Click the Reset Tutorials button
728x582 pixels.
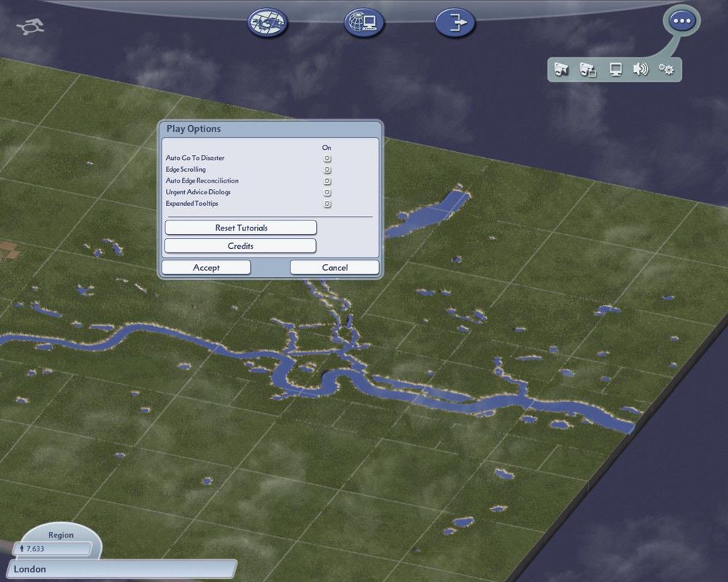tap(241, 228)
